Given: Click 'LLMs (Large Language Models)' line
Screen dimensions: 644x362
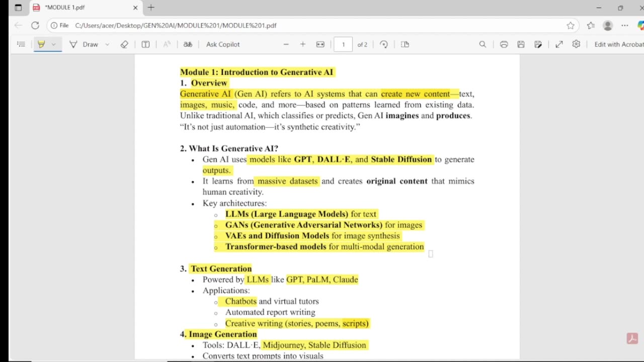Looking at the screenshot, I should (301, 214).
